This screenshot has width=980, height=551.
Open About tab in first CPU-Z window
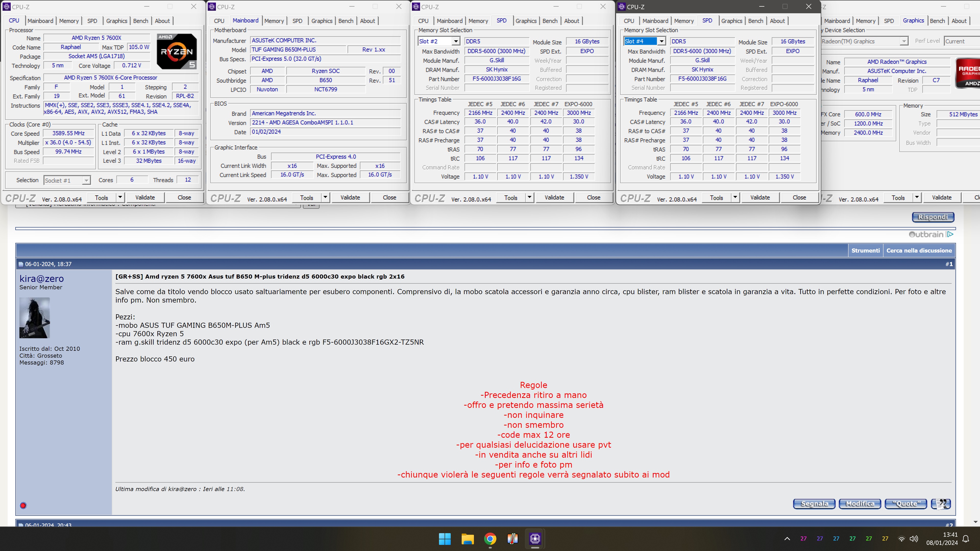click(x=162, y=21)
